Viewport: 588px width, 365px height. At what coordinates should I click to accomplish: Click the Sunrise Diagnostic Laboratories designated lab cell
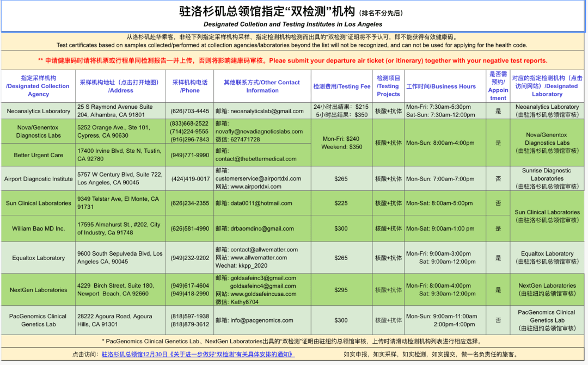(547, 178)
